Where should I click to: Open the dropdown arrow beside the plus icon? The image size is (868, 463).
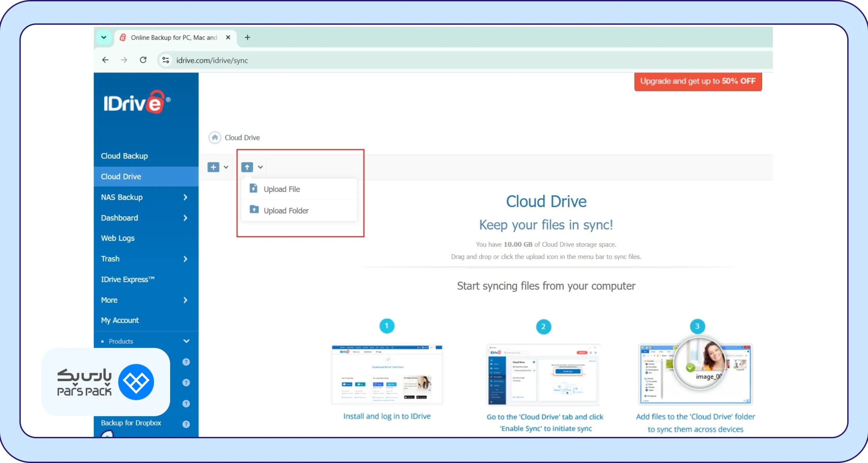(x=226, y=167)
